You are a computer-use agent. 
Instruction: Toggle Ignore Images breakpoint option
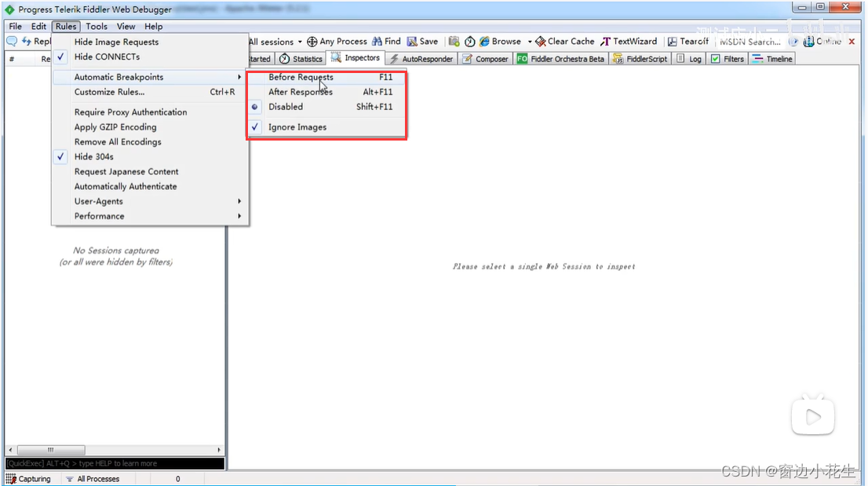pyautogui.click(x=326, y=127)
